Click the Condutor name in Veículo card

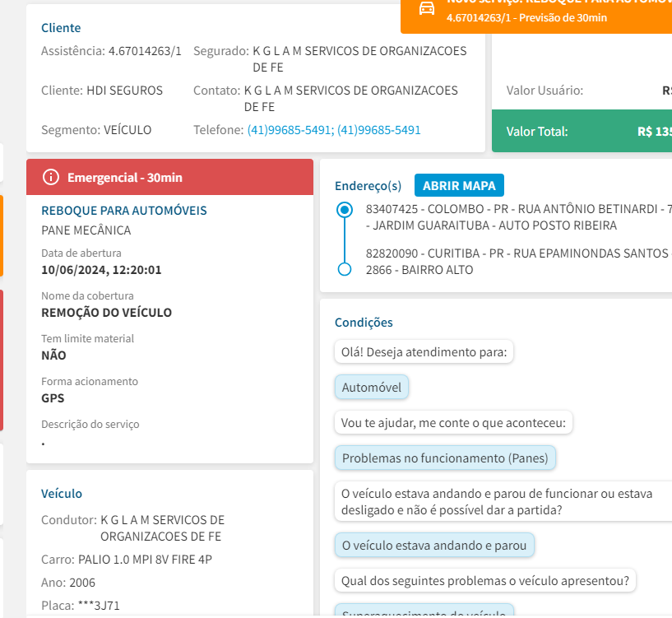pos(162,528)
